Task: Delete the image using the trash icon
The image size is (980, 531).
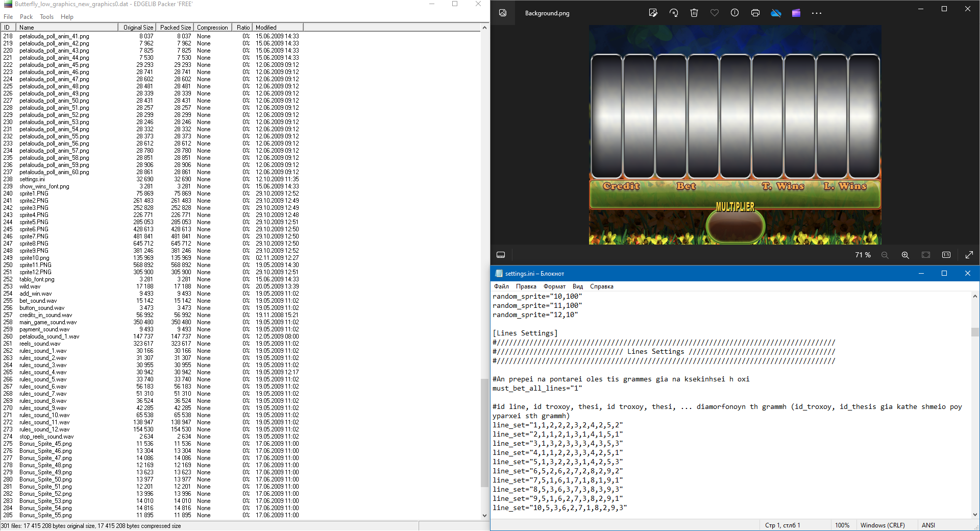Action: pos(694,13)
